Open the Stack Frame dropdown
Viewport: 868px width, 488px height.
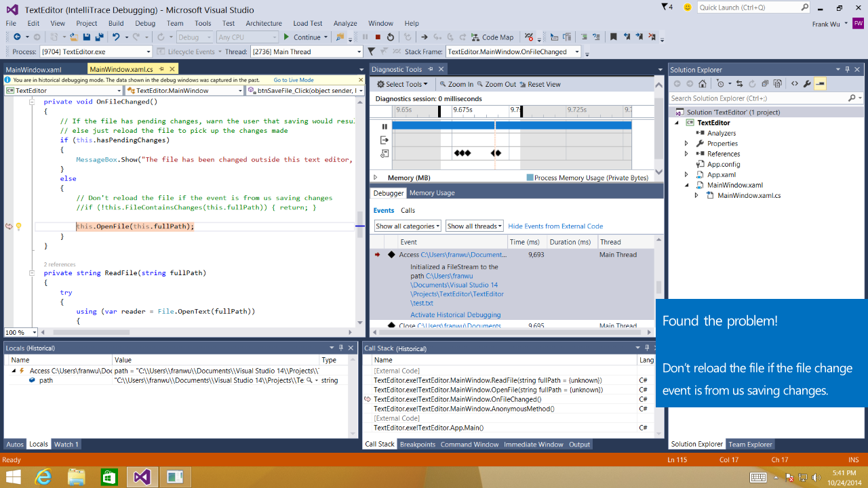point(514,52)
